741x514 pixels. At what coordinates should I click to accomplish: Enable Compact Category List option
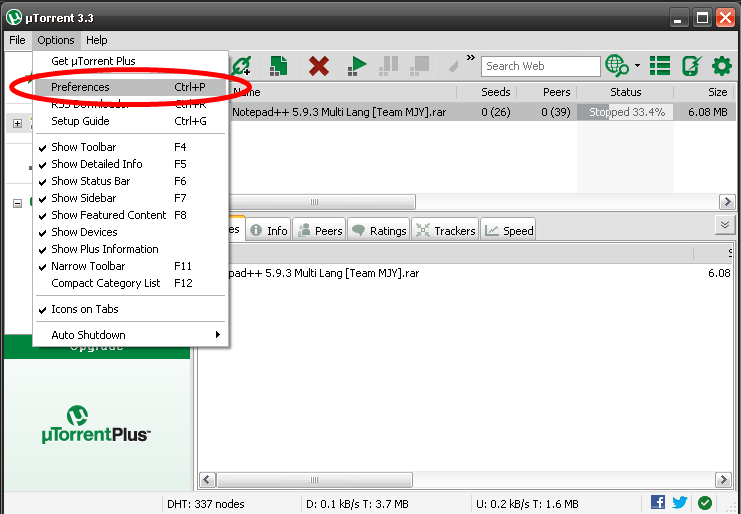(131, 283)
